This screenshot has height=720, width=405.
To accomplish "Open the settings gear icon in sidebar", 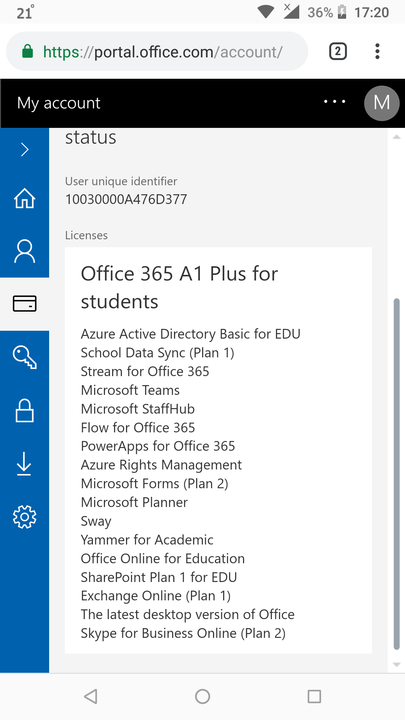I will coord(25,517).
